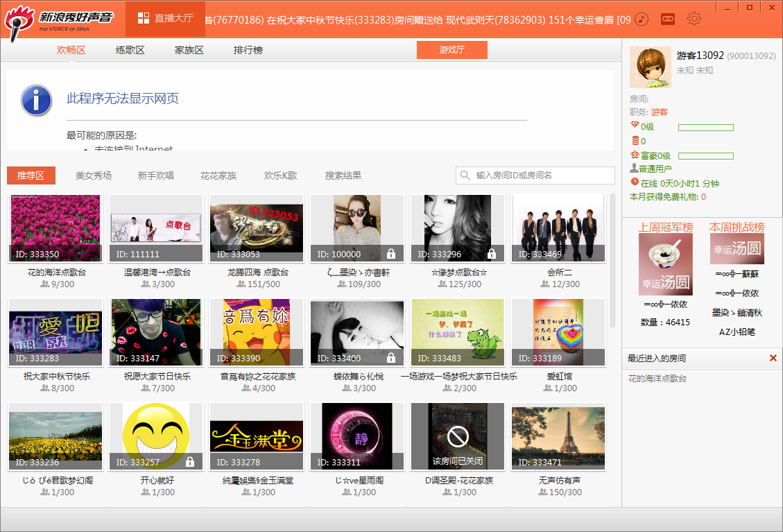Click the search magnifier icon
Screen dimensions: 783x532
465,175
